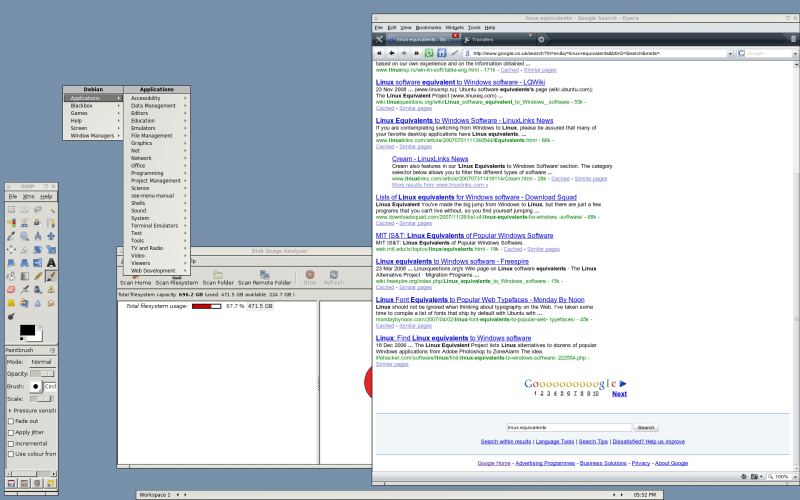Adjust the Opacity slider in GIMP
The width and height of the screenshot is (800, 500).
42,374
